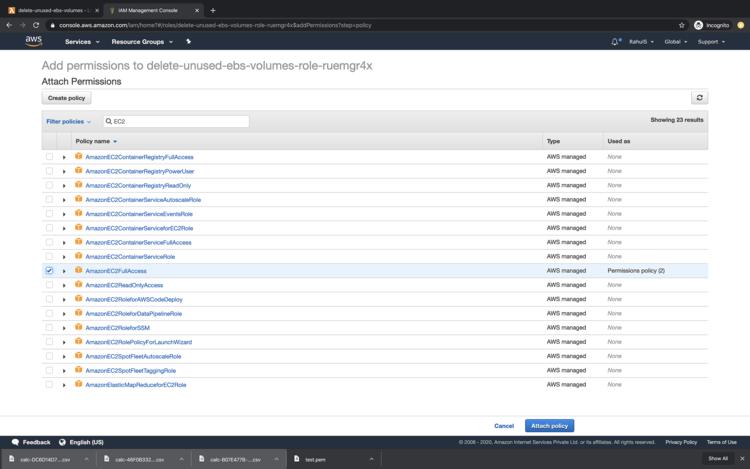Open the Resource Groups menu
The height and width of the screenshot is (469, 750).
click(142, 42)
